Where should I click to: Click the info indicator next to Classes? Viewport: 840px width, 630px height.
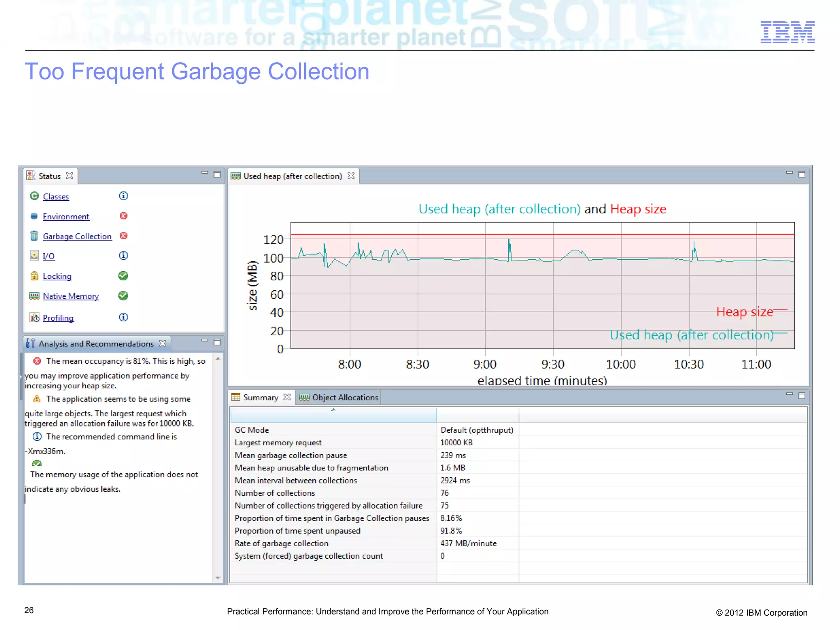pos(123,196)
